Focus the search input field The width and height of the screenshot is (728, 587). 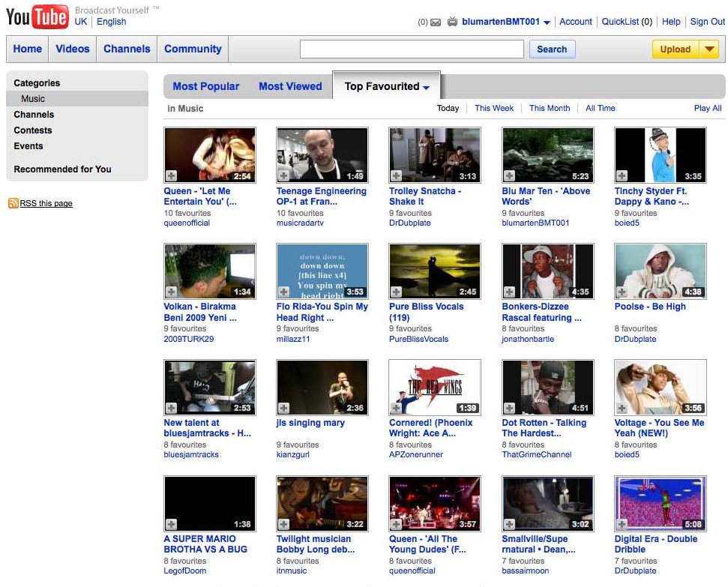(412, 49)
